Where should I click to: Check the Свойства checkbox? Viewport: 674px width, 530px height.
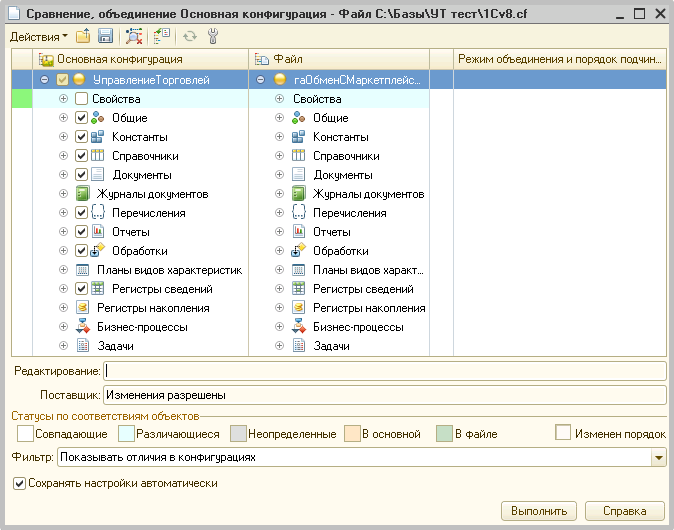coord(81,99)
